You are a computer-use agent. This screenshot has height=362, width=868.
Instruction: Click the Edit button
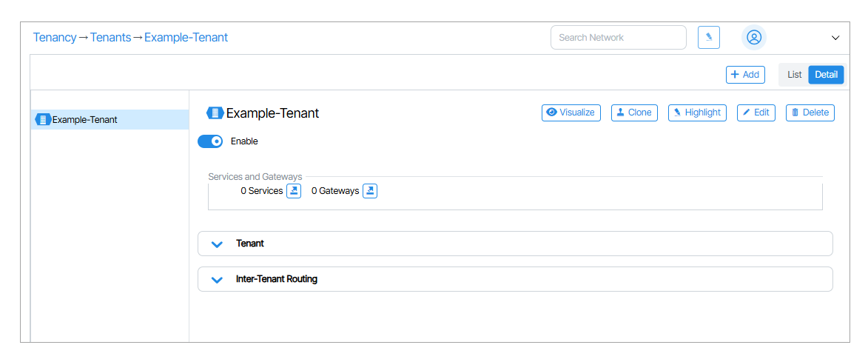756,113
